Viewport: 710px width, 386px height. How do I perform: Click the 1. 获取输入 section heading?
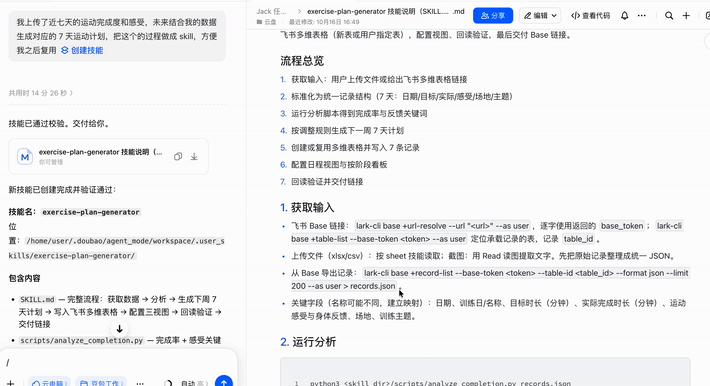307,207
